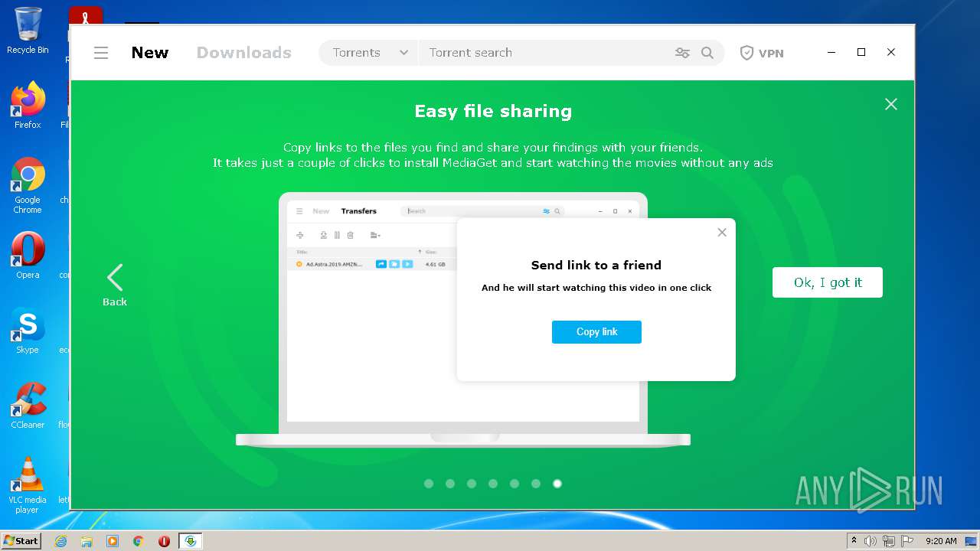980x551 pixels.
Task: Open VLC media player desktop shortcut
Action: tap(28, 485)
